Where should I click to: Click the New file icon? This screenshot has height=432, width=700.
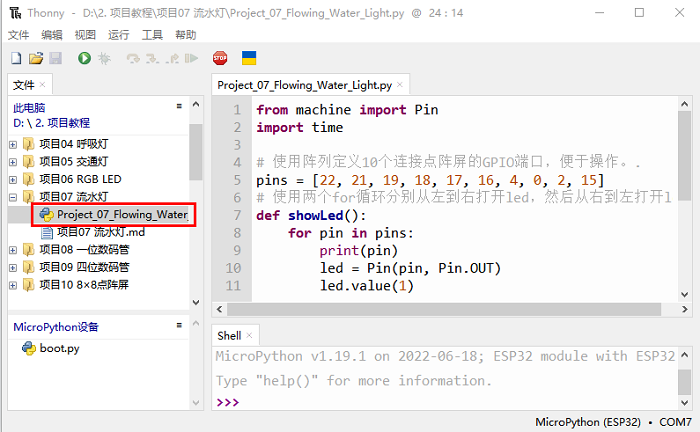click(x=16, y=59)
